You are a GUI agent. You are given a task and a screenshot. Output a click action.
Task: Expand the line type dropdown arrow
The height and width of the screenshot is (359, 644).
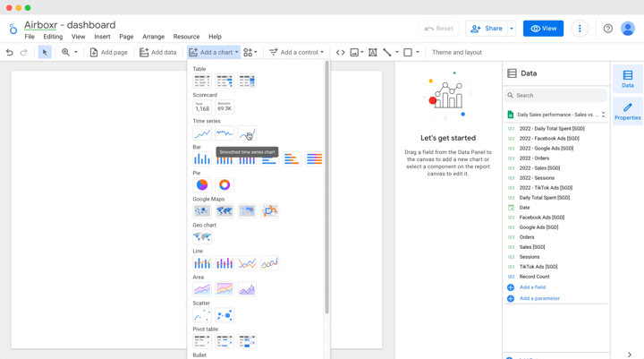point(397,52)
